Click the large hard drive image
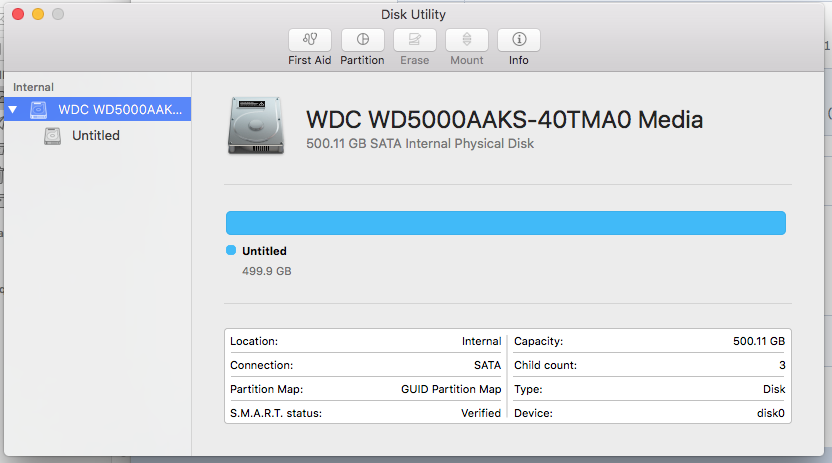 [x=256, y=125]
